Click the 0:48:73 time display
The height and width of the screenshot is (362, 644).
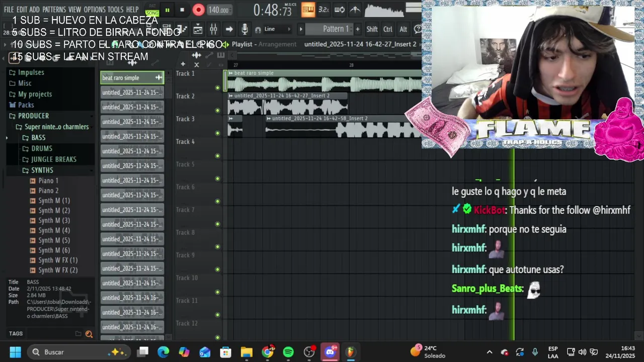[x=272, y=10]
